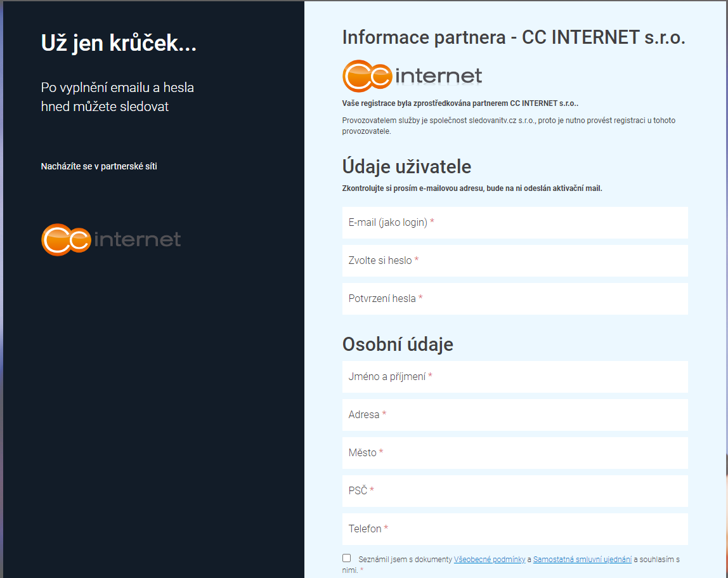Click the 'Už jen krůček...' heading
The height and width of the screenshot is (578, 728).
(119, 43)
